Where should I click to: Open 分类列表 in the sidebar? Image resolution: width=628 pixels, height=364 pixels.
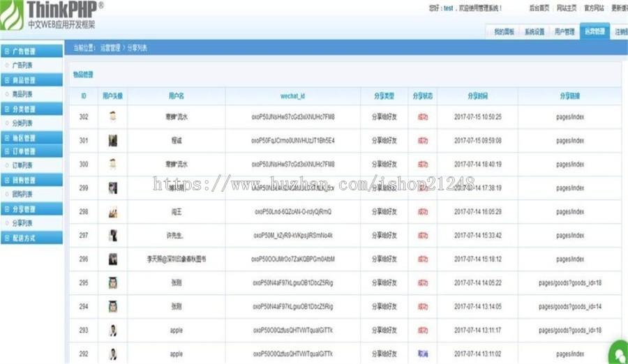(22, 123)
